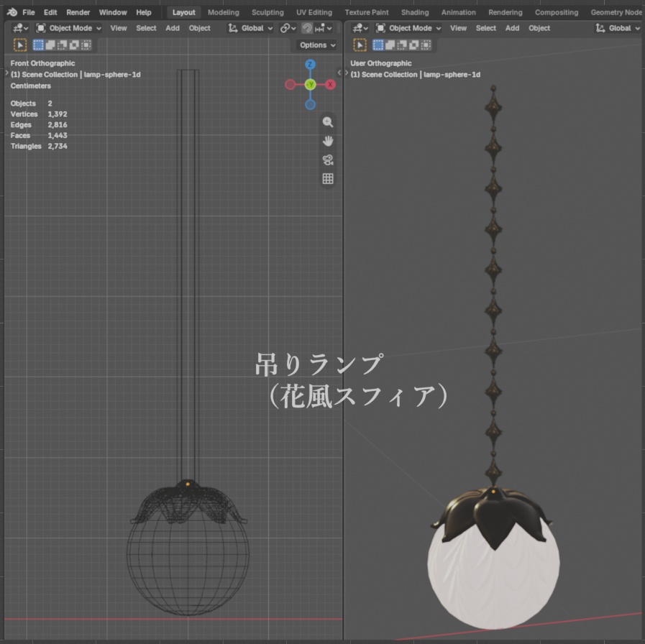This screenshot has height=644, width=645.
Task: Choose set-new-selection mode in left viewport
Action: pos(38,45)
